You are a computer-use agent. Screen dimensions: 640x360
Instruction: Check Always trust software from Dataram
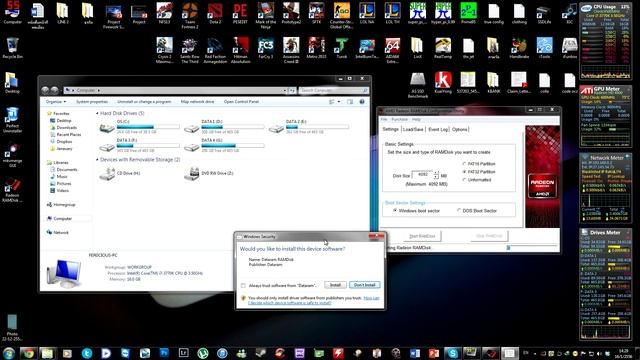tap(243, 285)
